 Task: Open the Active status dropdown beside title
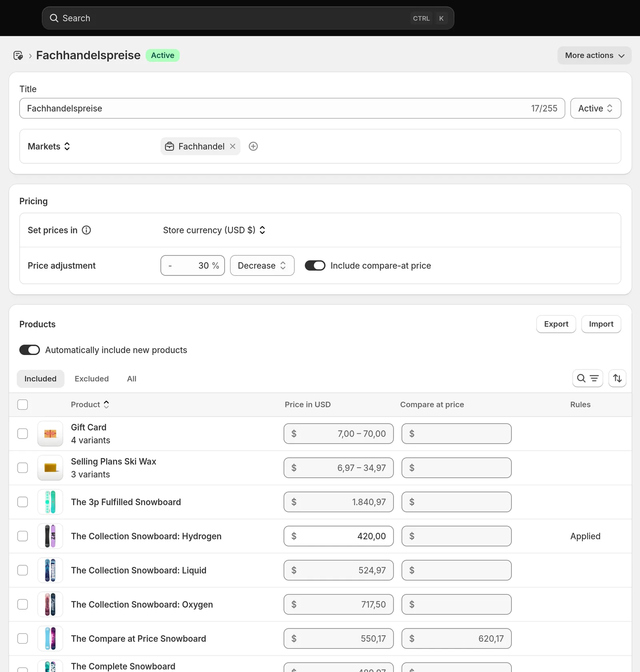(596, 108)
